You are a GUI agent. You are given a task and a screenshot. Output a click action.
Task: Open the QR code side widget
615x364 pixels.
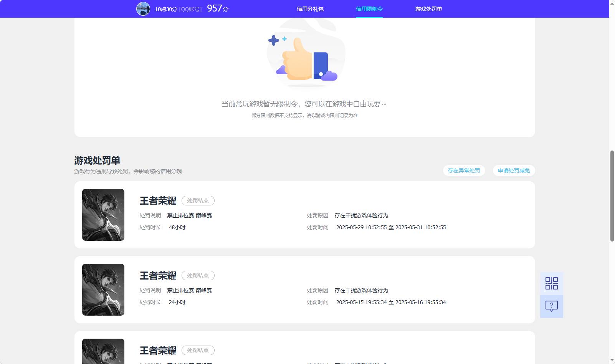[552, 283]
